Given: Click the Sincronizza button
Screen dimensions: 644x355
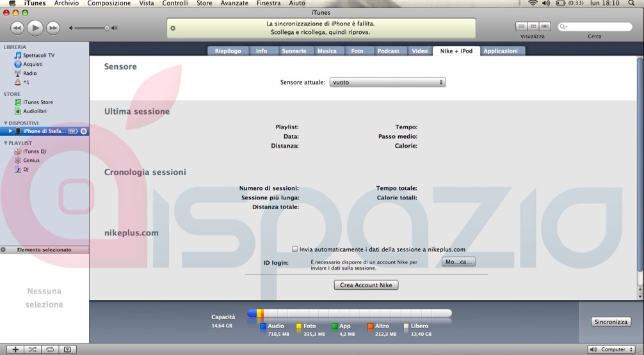Looking at the screenshot, I should click(611, 322).
